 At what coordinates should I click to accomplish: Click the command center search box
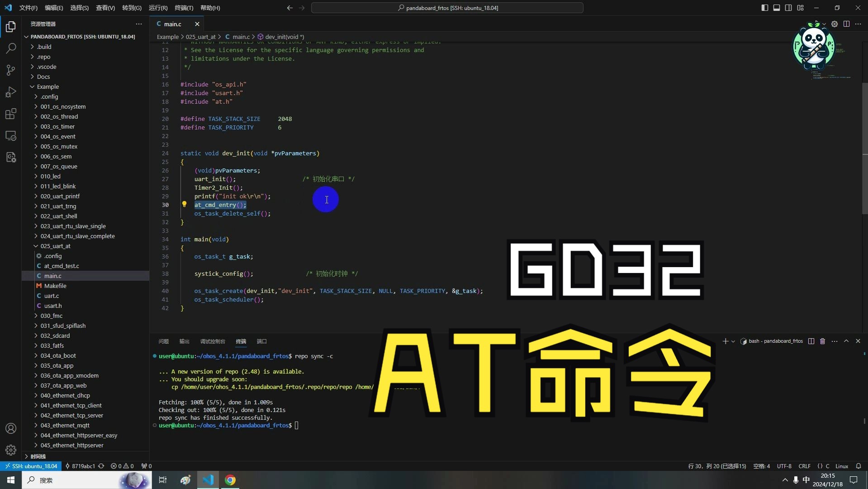[x=447, y=8]
